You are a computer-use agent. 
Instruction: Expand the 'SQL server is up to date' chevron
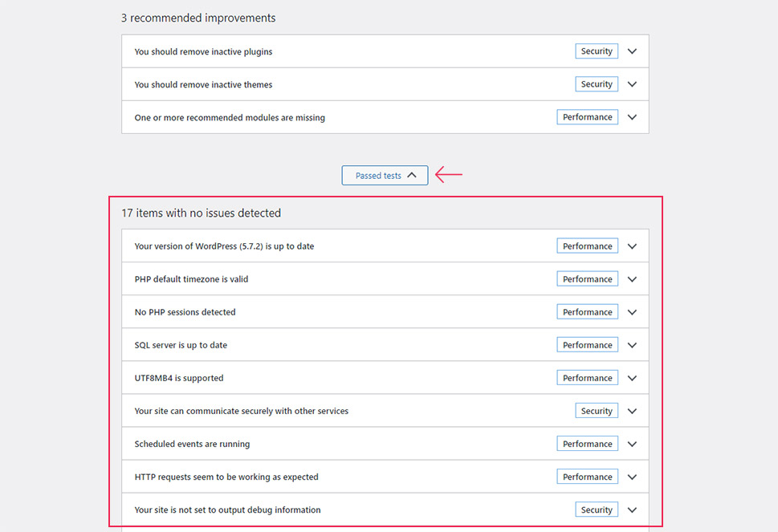tap(632, 345)
